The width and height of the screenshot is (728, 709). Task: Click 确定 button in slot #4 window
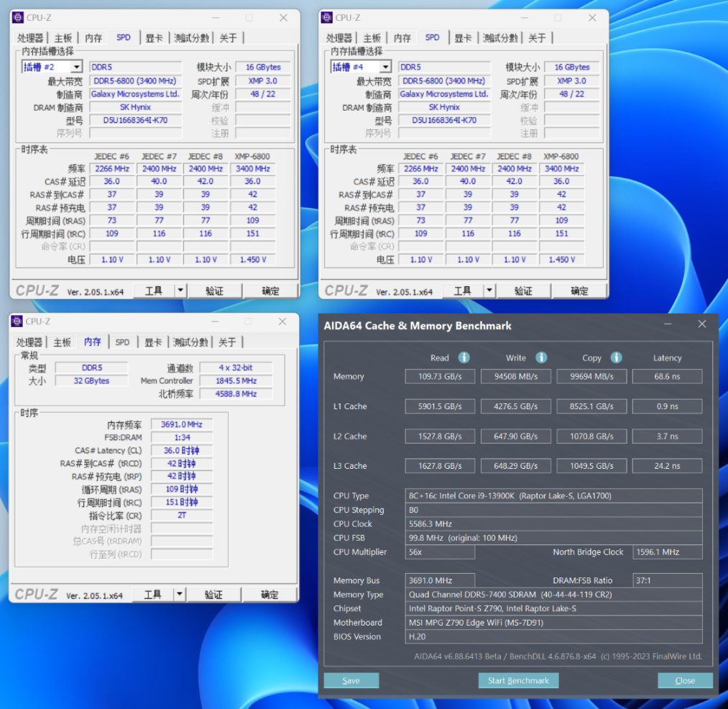579,291
